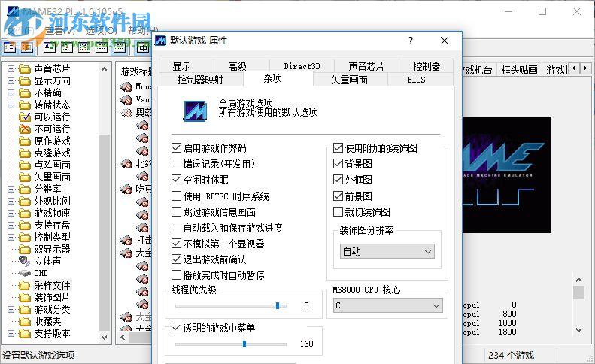
Task: Enable the 裁切装饰图 checkbox
Action: [338, 212]
